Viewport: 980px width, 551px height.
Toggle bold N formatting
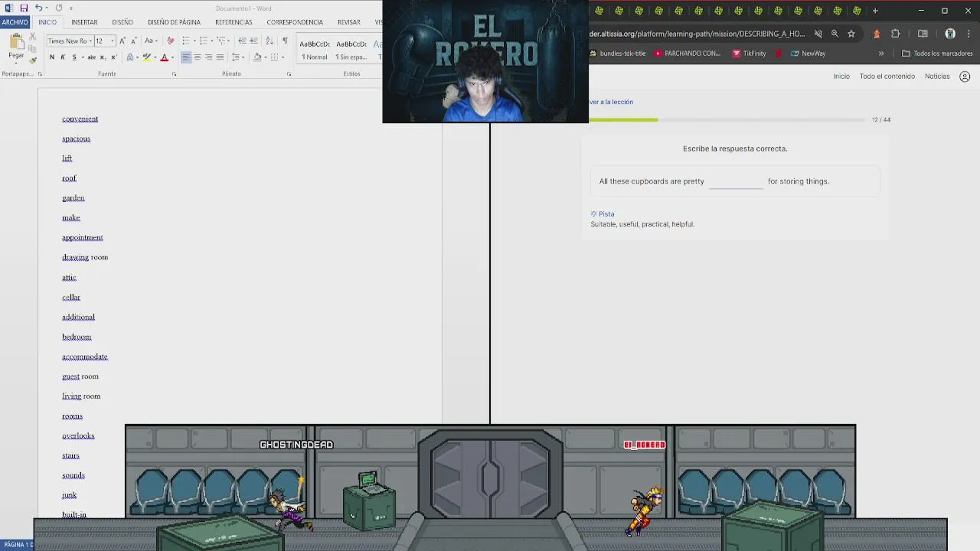[x=51, y=57]
